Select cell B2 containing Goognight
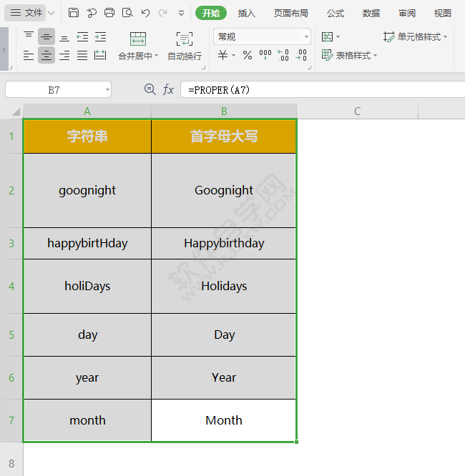The width and height of the screenshot is (465, 476). click(224, 190)
